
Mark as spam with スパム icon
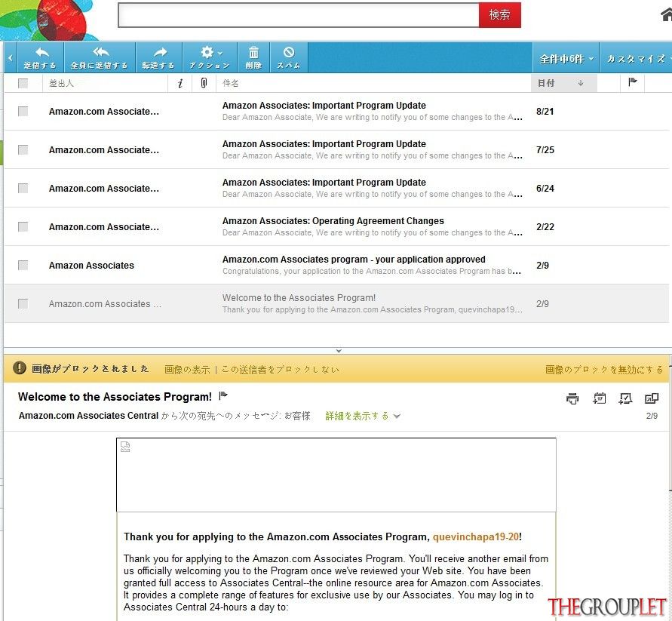[289, 52]
